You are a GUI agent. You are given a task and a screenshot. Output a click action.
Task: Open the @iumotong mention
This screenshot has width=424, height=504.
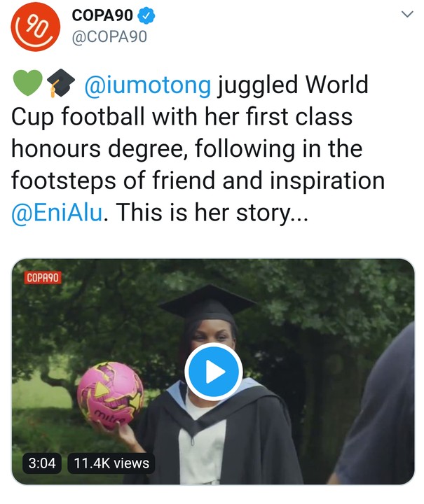pos(148,85)
